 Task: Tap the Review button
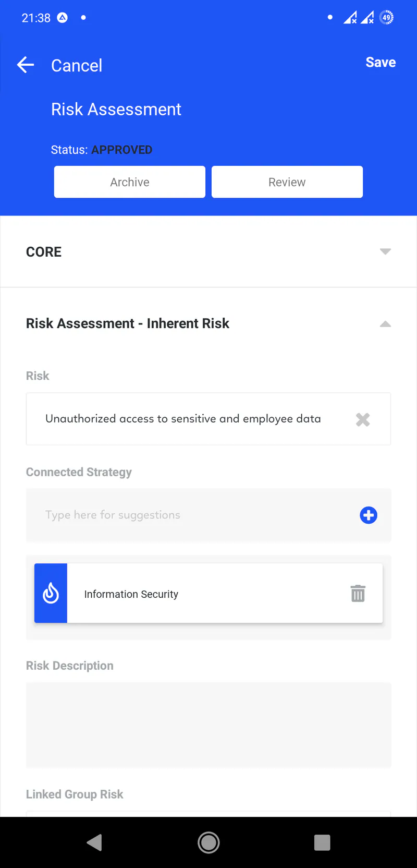point(287,182)
